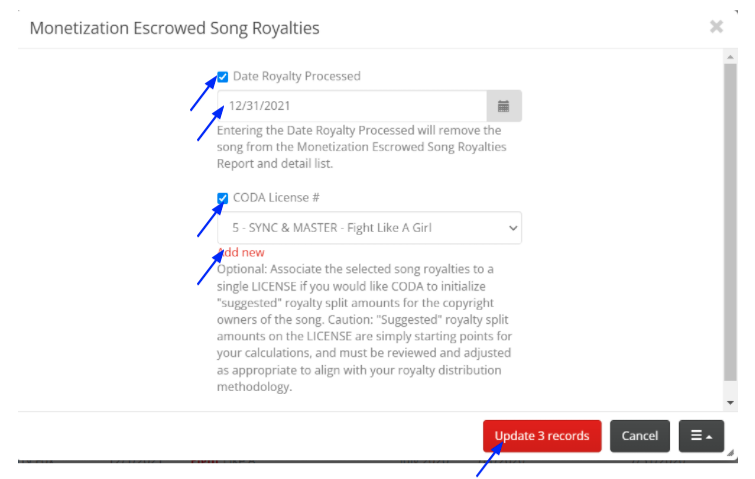Click the scrollbar up arrow
This screenshot has width=755, height=479.
pos(730,57)
